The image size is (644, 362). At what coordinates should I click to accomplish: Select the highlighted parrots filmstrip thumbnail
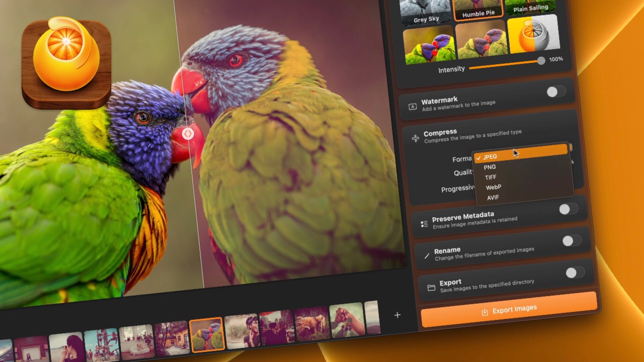[207, 334]
